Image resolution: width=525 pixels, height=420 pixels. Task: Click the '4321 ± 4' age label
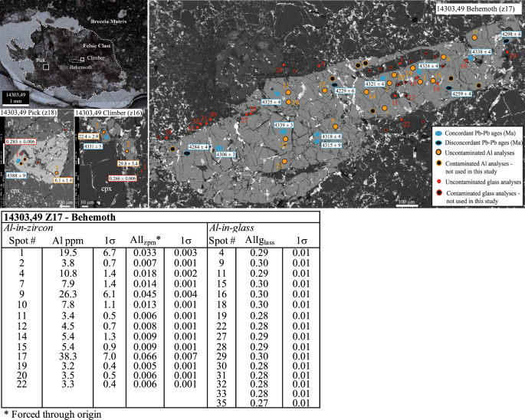pos(375,84)
